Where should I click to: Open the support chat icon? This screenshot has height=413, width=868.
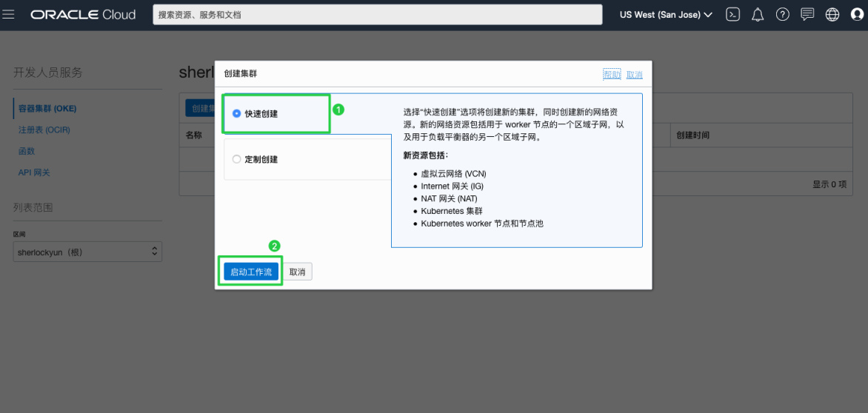(x=808, y=15)
